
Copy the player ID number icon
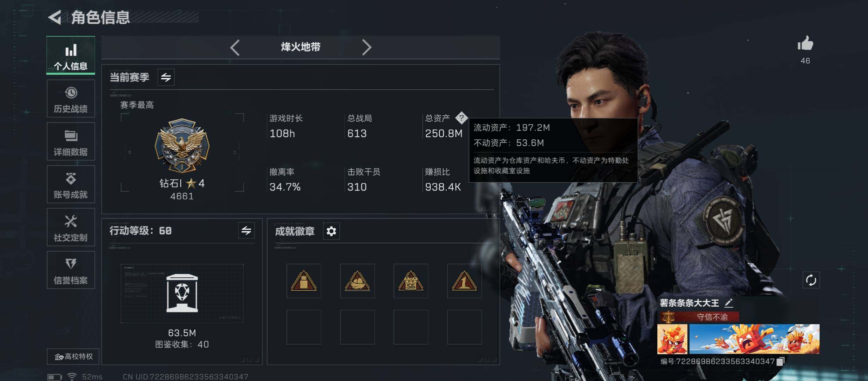[x=780, y=361]
